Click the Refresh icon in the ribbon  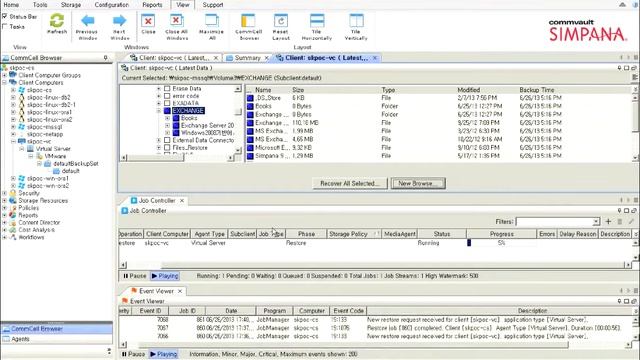[57, 20]
